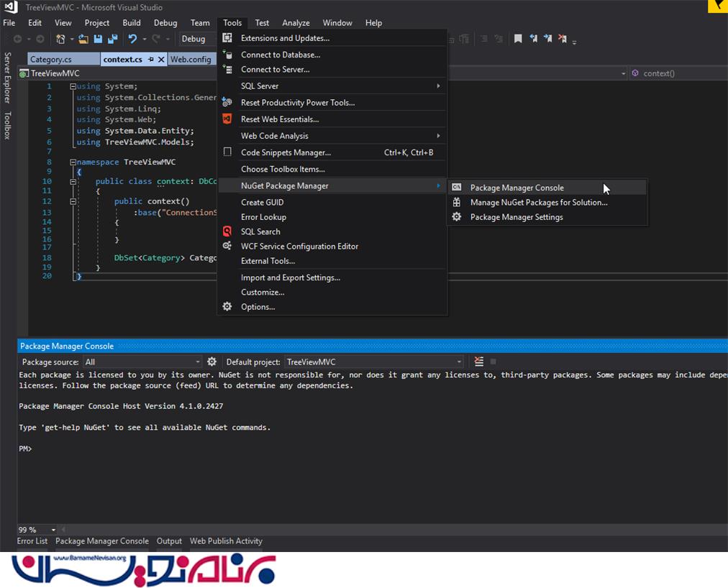Switch to the Web.config tab

point(191,60)
